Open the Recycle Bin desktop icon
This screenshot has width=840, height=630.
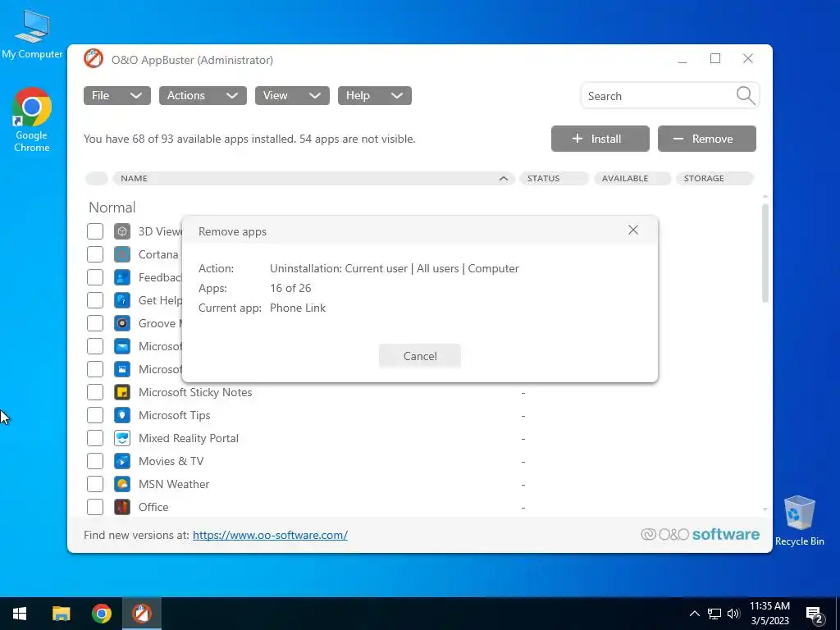pyautogui.click(x=799, y=521)
